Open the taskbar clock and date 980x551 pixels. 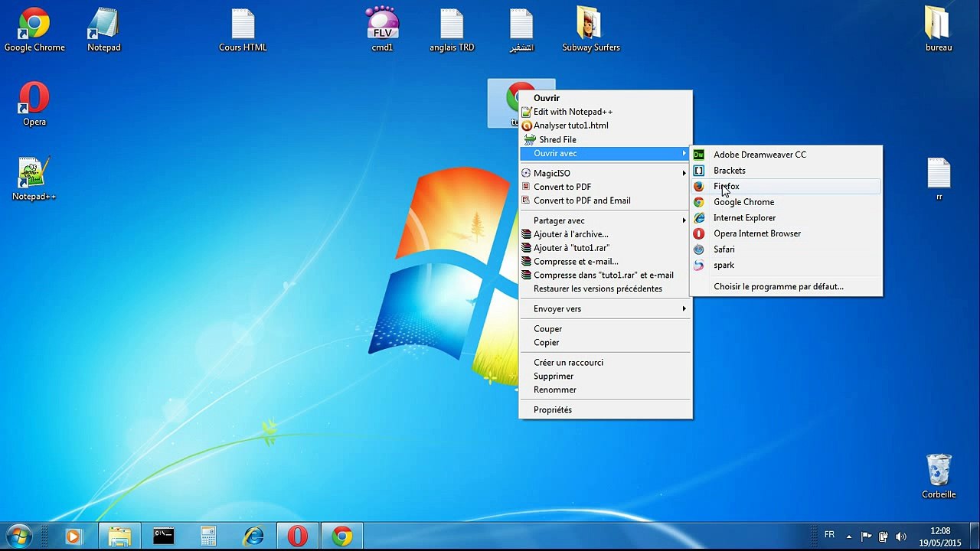[939, 536]
